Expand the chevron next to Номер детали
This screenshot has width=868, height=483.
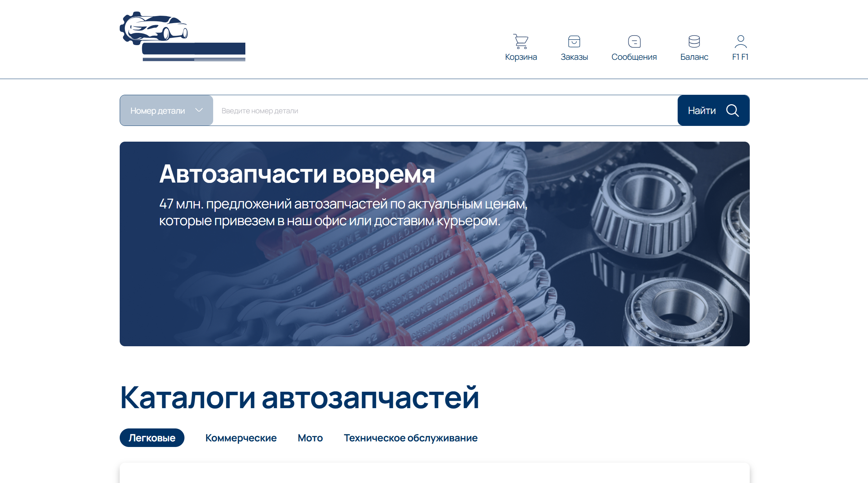(199, 110)
